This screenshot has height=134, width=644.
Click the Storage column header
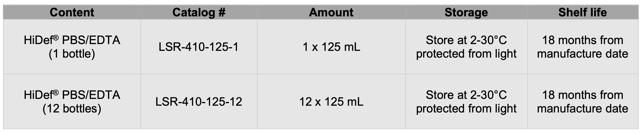pos(466,12)
